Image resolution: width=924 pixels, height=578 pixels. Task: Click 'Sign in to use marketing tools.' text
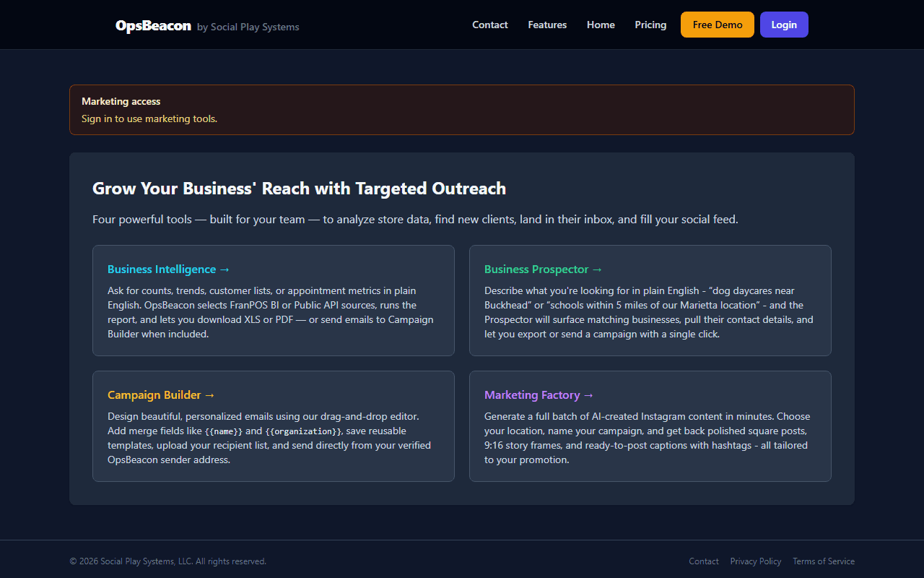(x=149, y=118)
